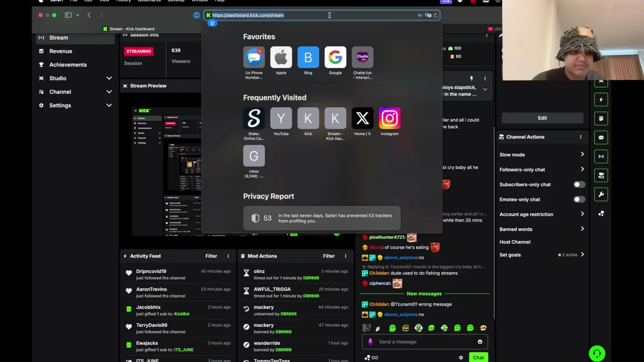Click the Send a message field

point(424,342)
